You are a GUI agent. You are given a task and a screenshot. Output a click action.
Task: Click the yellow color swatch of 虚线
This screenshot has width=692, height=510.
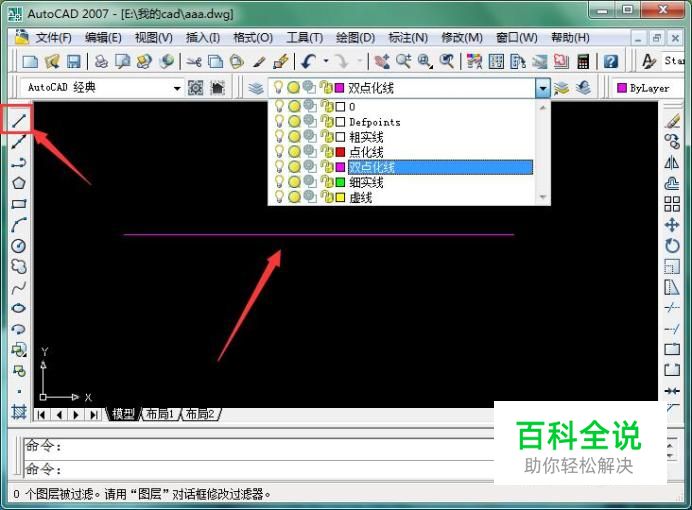click(x=340, y=197)
